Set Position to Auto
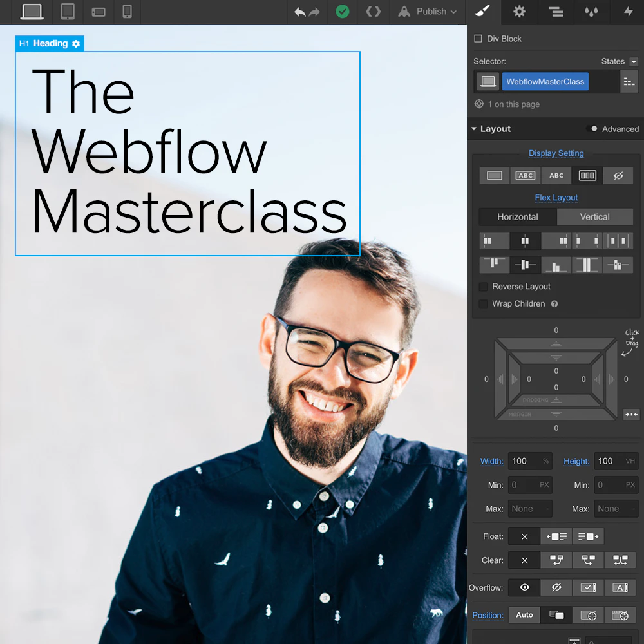The image size is (644, 644). pyautogui.click(x=524, y=615)
